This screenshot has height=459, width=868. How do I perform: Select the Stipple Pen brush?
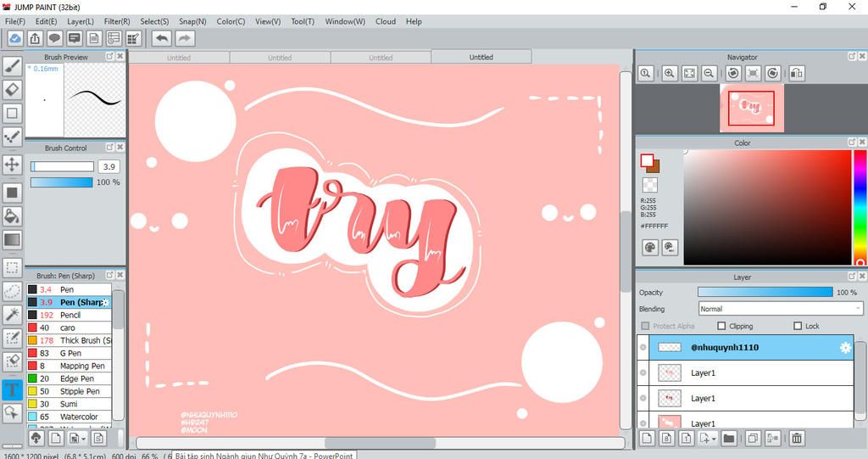coord(70,391)
